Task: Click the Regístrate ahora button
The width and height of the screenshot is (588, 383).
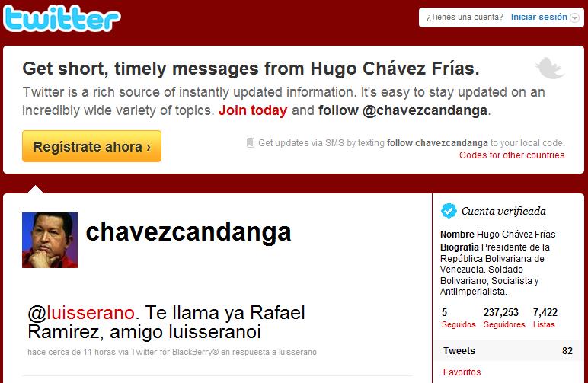Action: (92, 146)
